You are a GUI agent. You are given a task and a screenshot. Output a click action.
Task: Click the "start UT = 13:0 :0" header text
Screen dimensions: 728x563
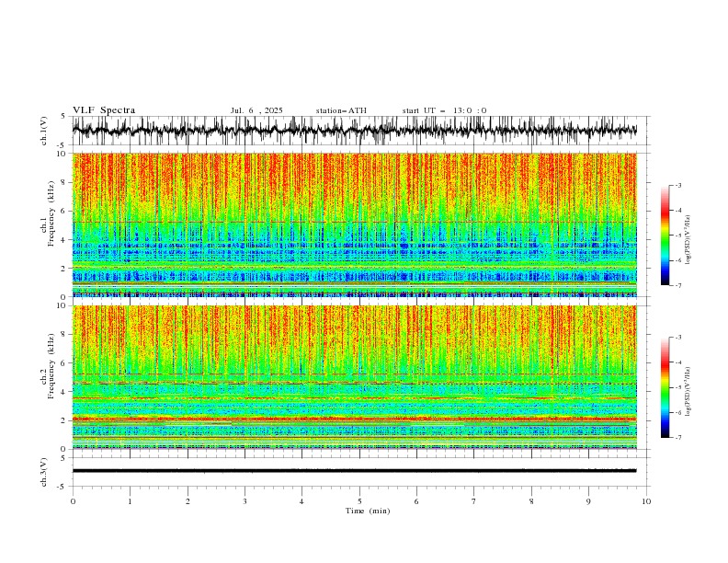coord(444,110)
